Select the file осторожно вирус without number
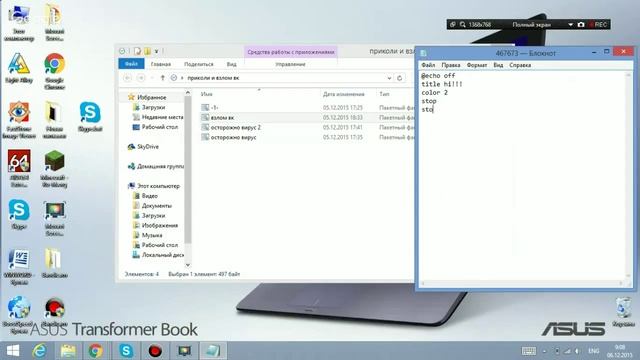640x360 pixels. point(233,138)
